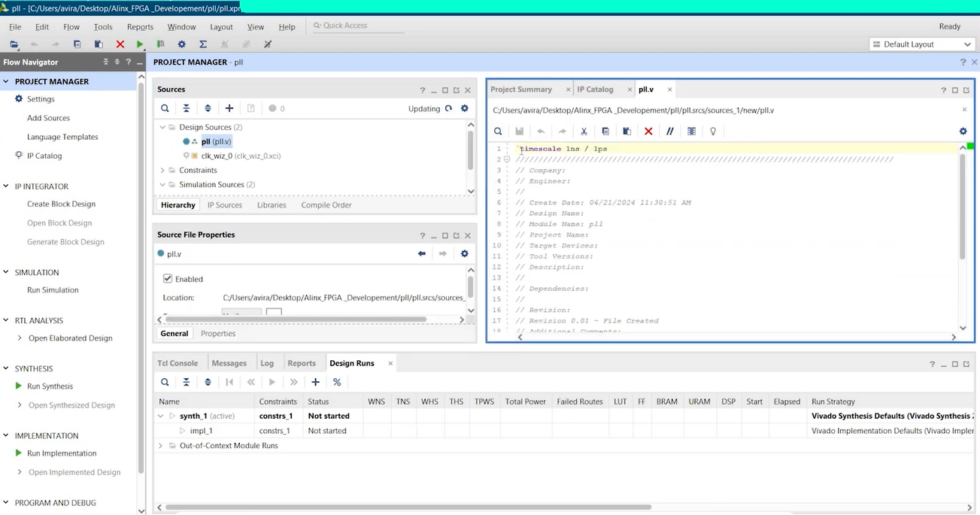Screen dimensions: 980x515
Task: Click Run Synthesis in Flow Navigator
Action: tap(50, 386)
